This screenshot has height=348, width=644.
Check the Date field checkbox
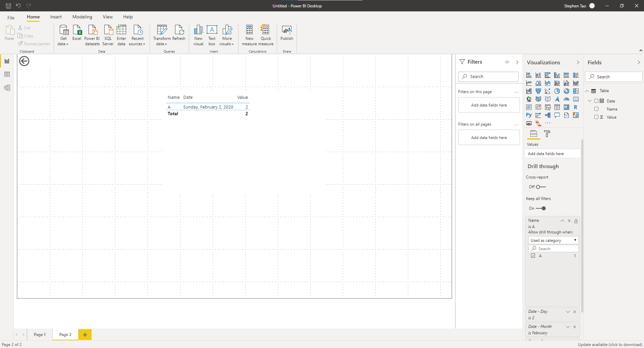596,101
